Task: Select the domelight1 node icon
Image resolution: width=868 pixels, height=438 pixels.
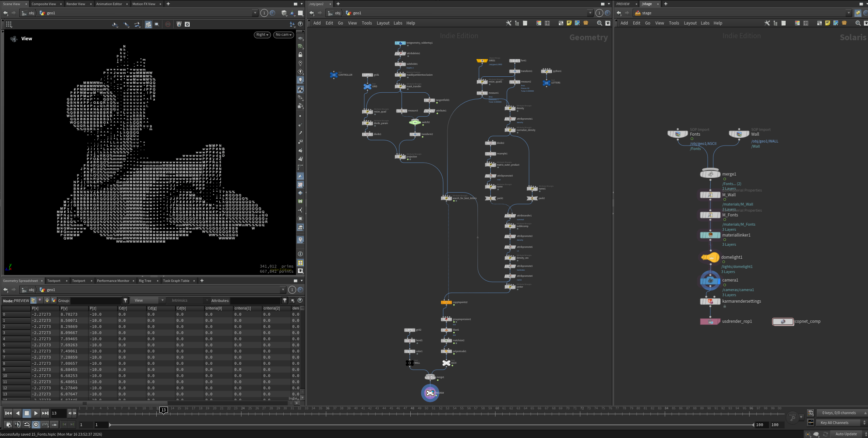Action: tap(710, 258)
